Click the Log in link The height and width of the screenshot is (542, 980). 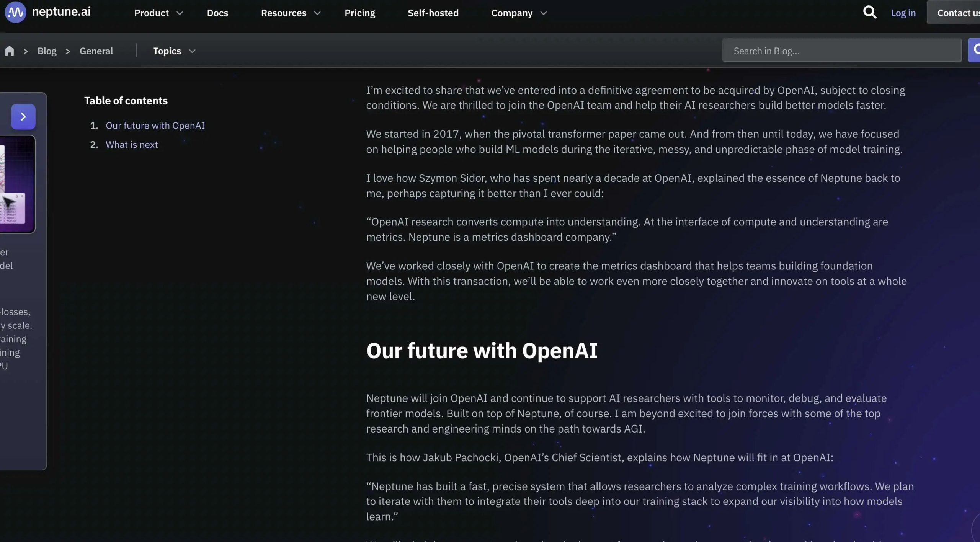pyautogui.click(x=903, y=13)
